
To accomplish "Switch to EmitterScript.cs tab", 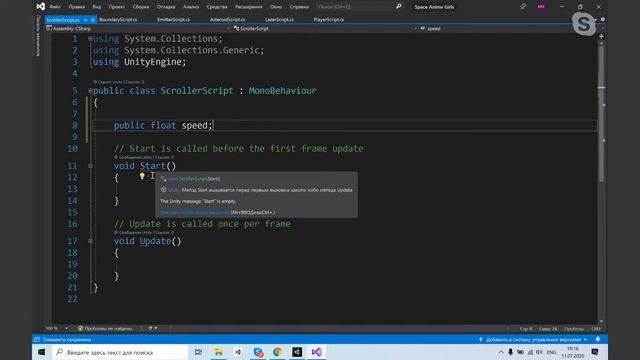I will pyautogui.click(x=173, y=20).
